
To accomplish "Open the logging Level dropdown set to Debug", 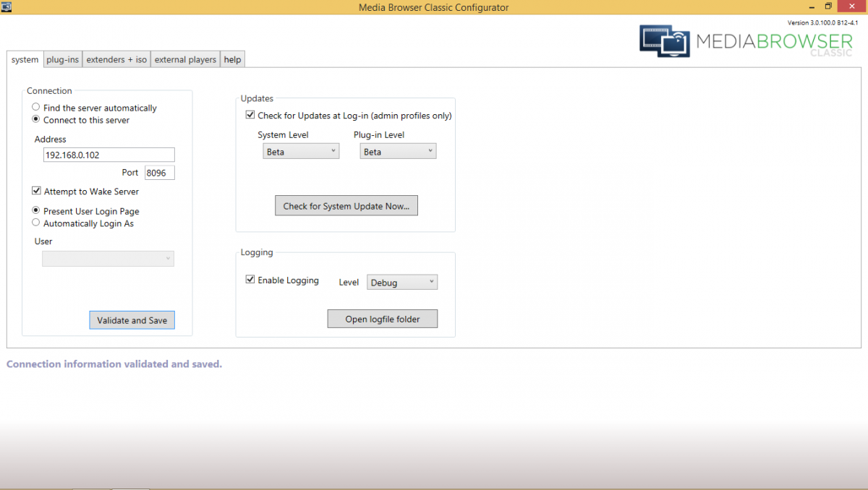I will click(402, 282).
